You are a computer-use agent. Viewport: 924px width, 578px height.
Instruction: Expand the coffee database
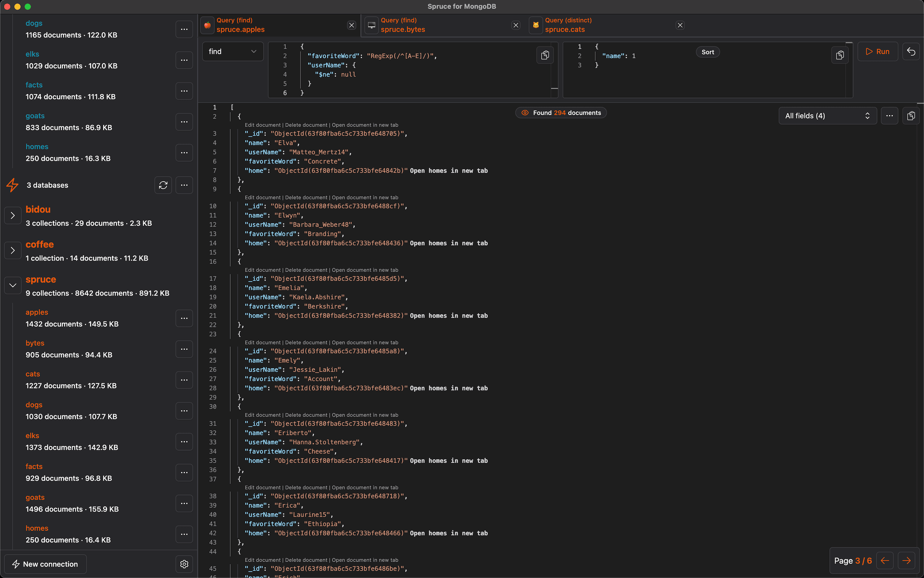[x=13, y=251]
